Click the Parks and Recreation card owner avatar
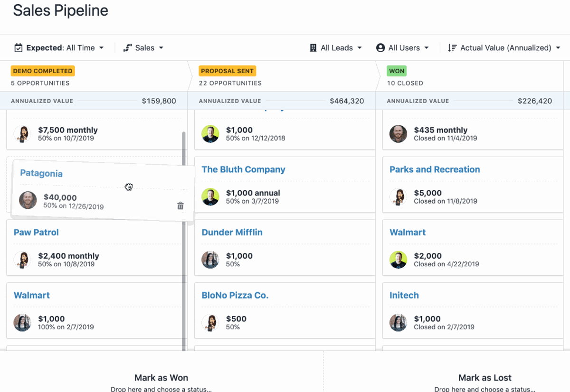Viewport: 570px width, 392px height. click(x=399, y=196)
